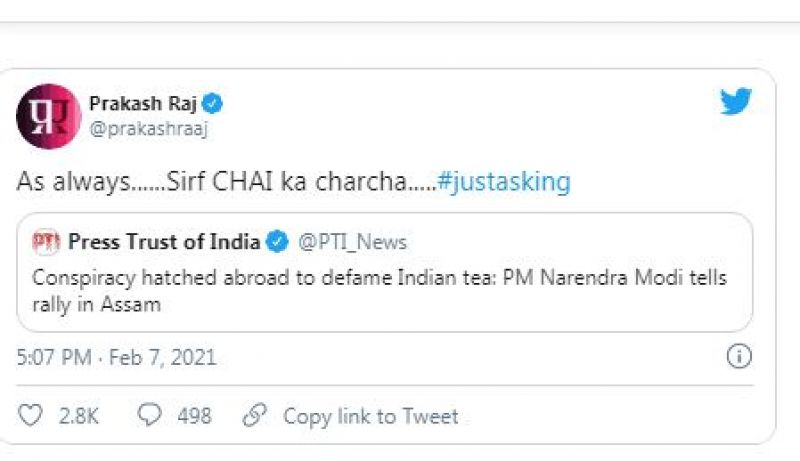Click the 498 replies count
The height and width of the screenshot is (461, 800).
point(194,416)
